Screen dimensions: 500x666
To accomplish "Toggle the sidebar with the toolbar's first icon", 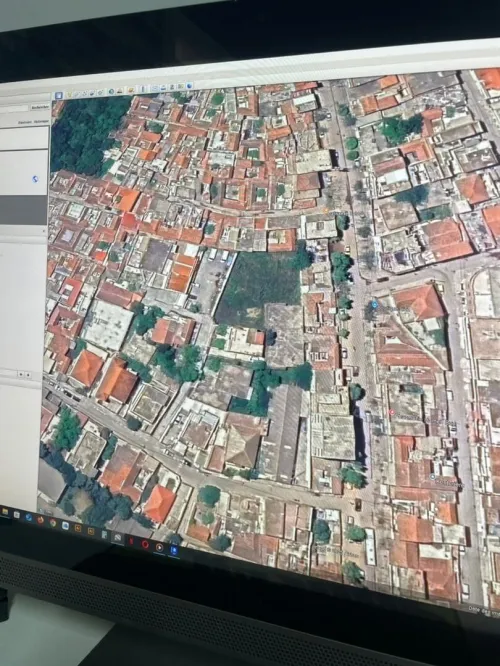I will click(59, 95).
